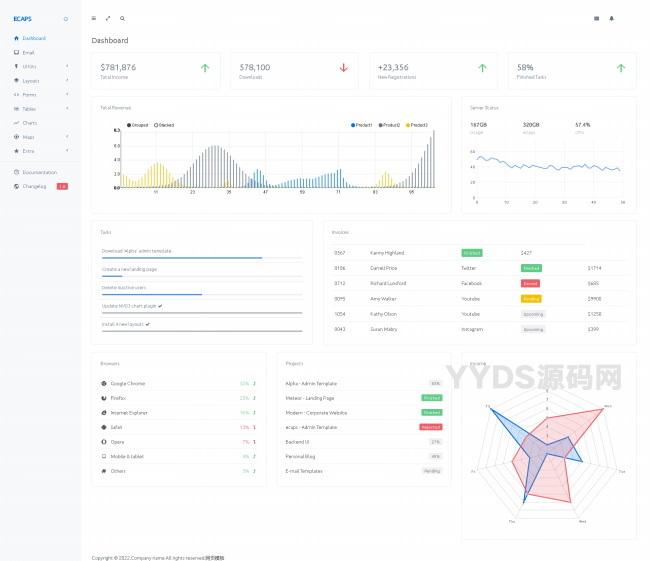Click the Firefox icon in Browsers list
This screenshot has height=561, width=650.
(x=104, y=398)
